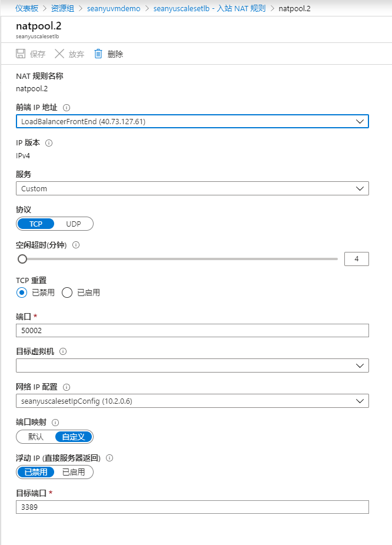Click info icon beside IP 版本
Viewport: 392px width, 545px height.
tap(49, 142)
